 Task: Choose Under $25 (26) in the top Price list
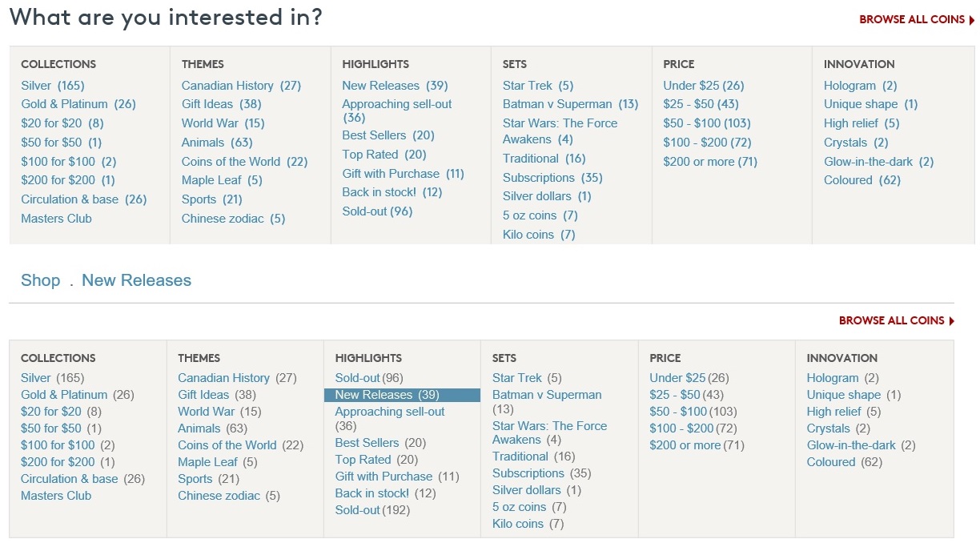click(x=704, y=86)
